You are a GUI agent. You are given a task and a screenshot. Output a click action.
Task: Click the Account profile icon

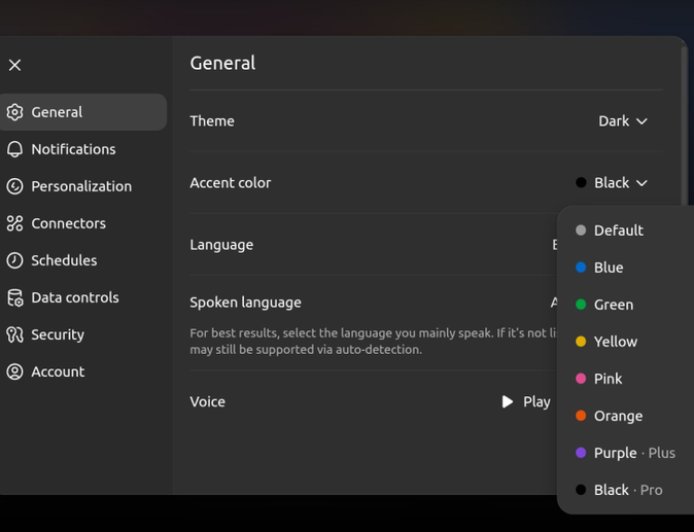coord(15,372)
